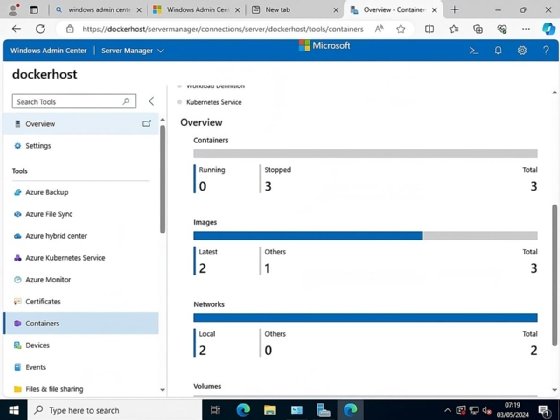Open the Windows Start menu
Viewport: 560px width, 420px height.
tap(14, 410)
